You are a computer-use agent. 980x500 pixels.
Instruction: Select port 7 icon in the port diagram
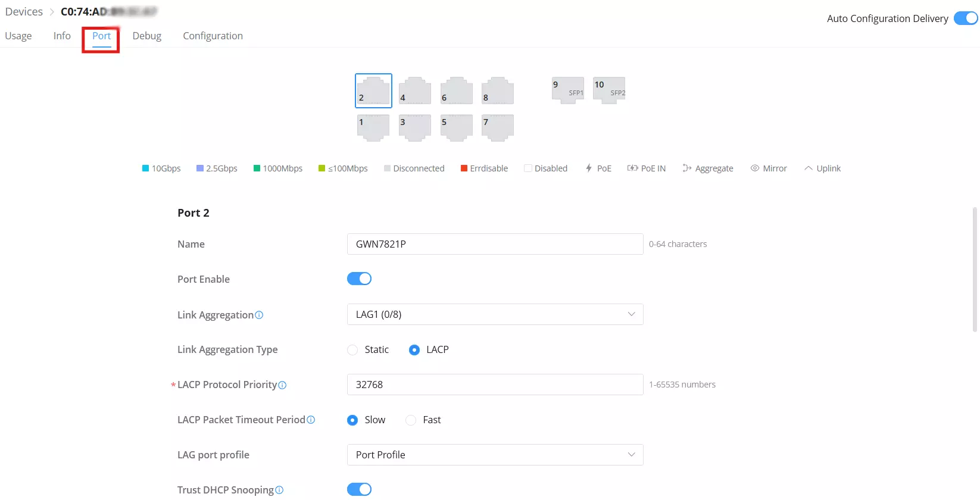tap(498, 127)
